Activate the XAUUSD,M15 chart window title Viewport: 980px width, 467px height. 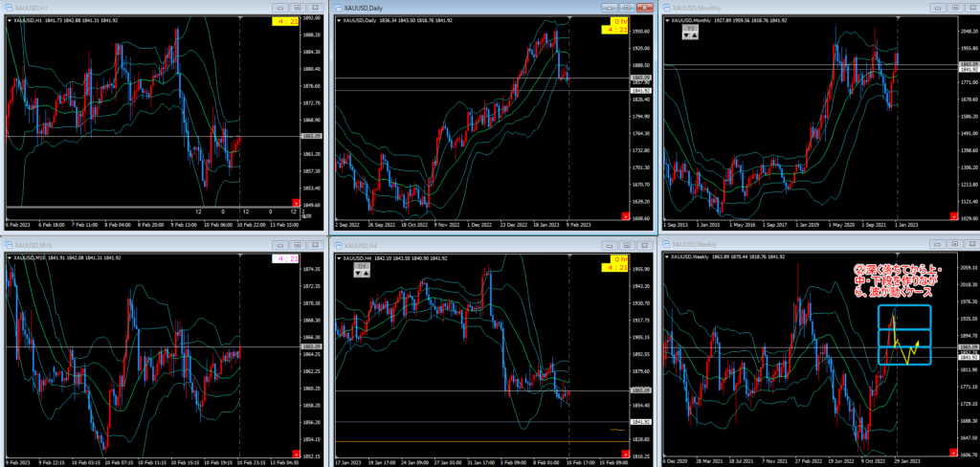coord(38,246)
